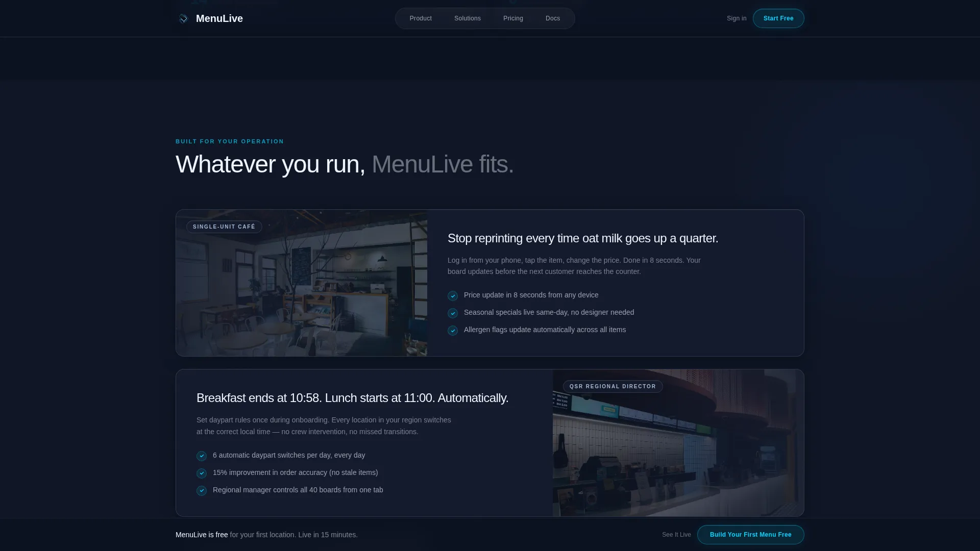This screenshot has width=980, height=551.
Task: Click the QSR restaurant counter photo
Action: tap(678, 443)
